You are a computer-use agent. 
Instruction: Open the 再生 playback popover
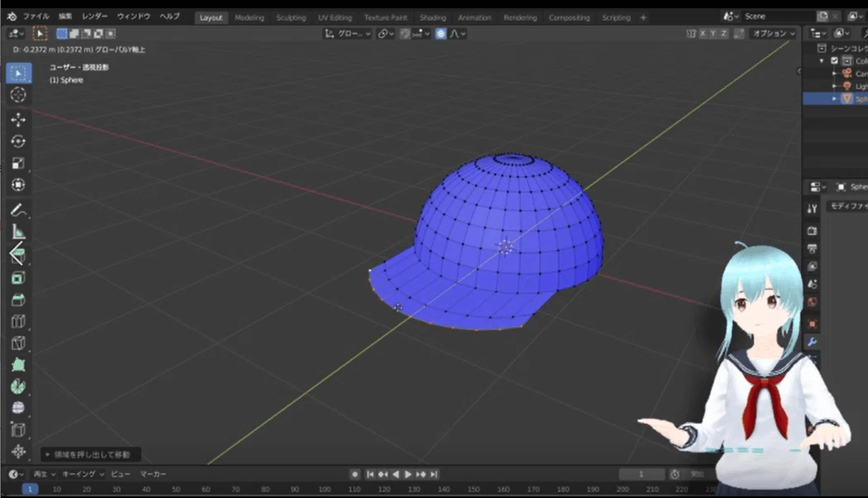click(x=45, y=474)
